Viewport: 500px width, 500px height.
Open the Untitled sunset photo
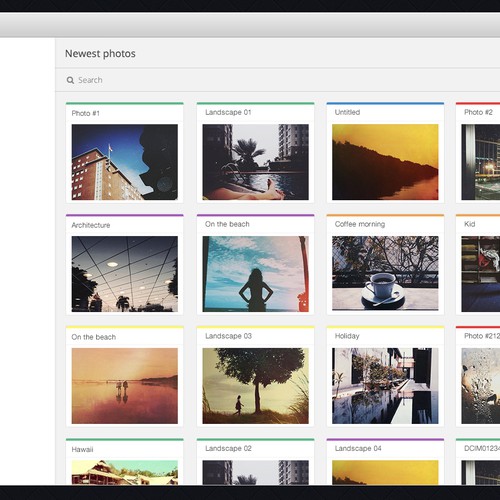pyautogui.click(x=385, y=162)
